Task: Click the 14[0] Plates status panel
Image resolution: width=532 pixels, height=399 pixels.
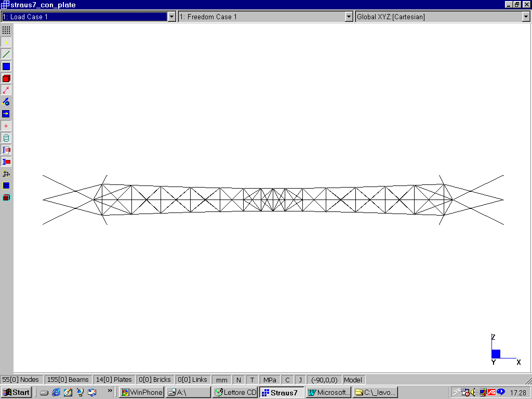Action: tap(114, 380)
